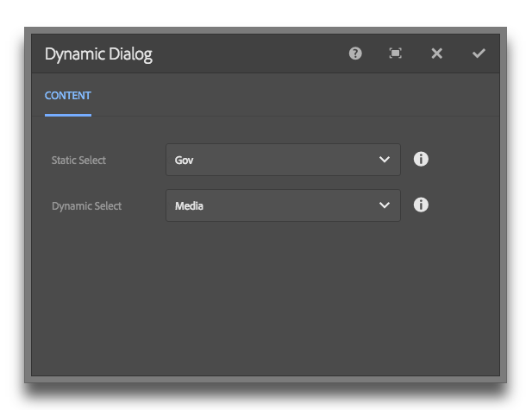Show info tooltip for Dynamic Select
The height and width of the screenshot is (410, 532).
click(x=421, y=205)
